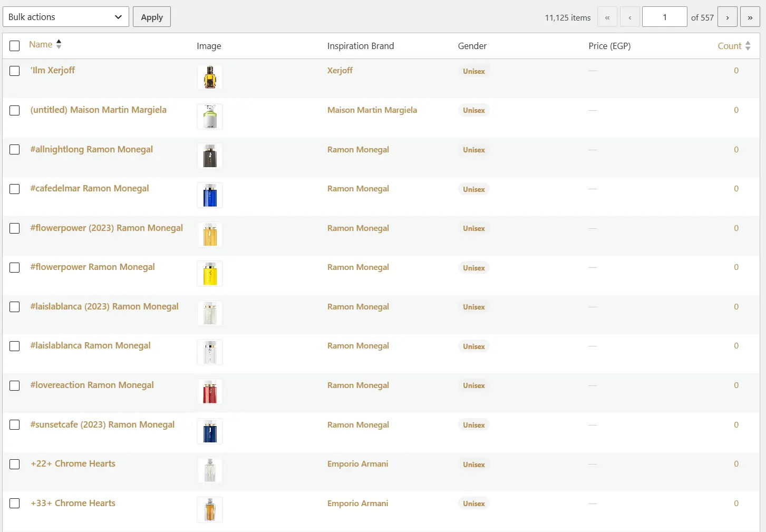Click the #flowerpower (2023) bottle thumbnail

(210, 235)
